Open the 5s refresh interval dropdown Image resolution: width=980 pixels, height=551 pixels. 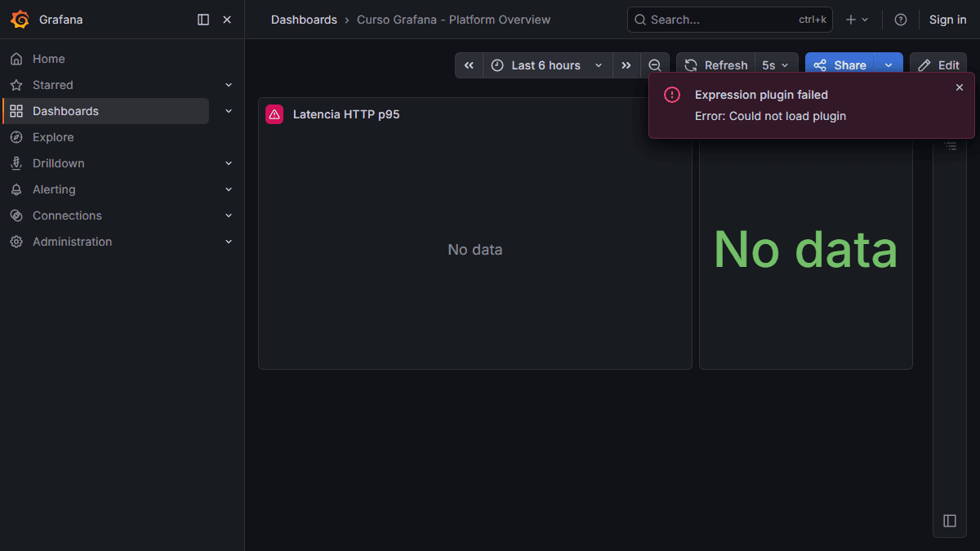[776, 65]
